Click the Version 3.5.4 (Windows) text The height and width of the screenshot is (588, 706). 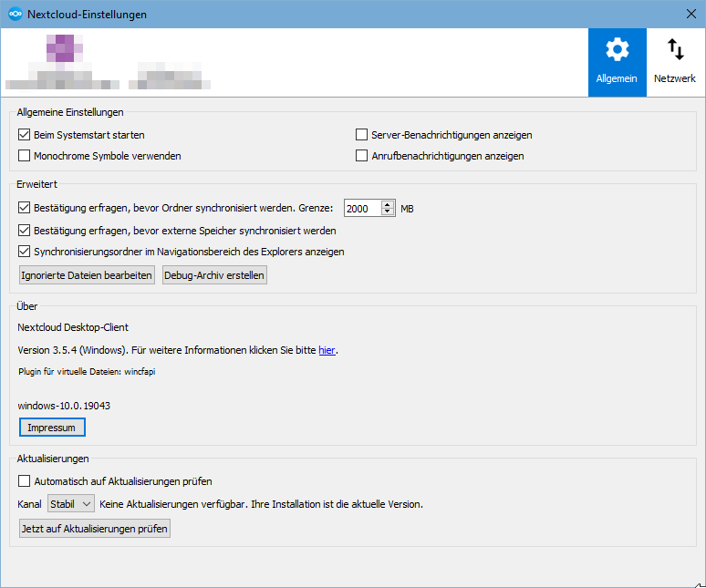pyautogui.click(x=71, y=350)
